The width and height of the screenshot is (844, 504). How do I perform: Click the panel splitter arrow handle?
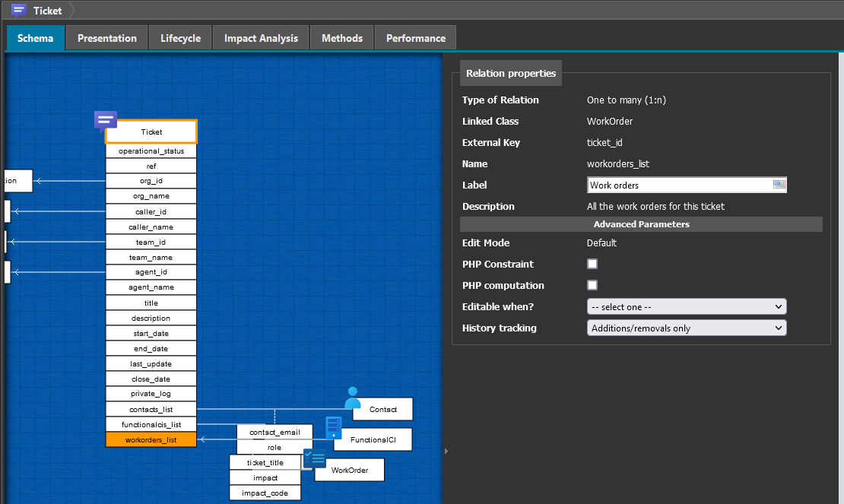446,451
